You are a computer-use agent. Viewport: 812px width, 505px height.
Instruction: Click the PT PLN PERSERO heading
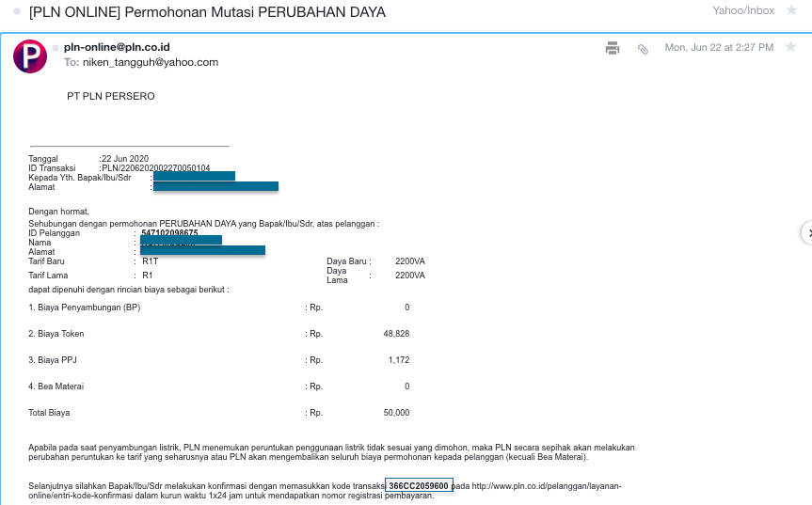pos(111,96)
